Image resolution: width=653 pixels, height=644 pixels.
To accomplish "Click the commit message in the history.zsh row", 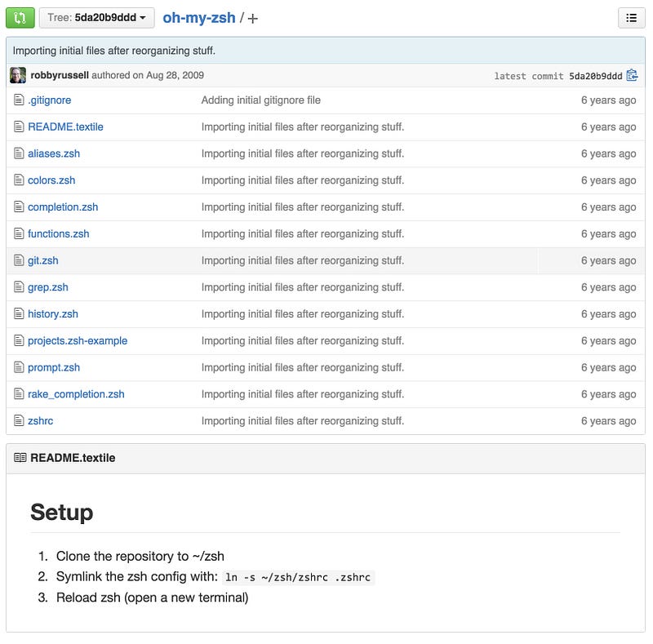I will click(x=303, y=314).
